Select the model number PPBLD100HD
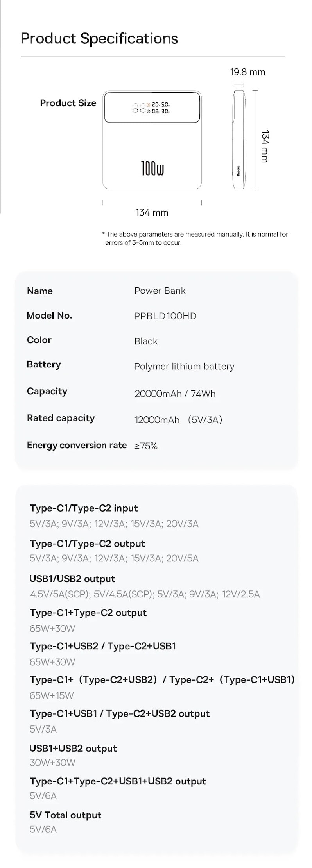This screenshot has height=868, width=312. point(165,316)
